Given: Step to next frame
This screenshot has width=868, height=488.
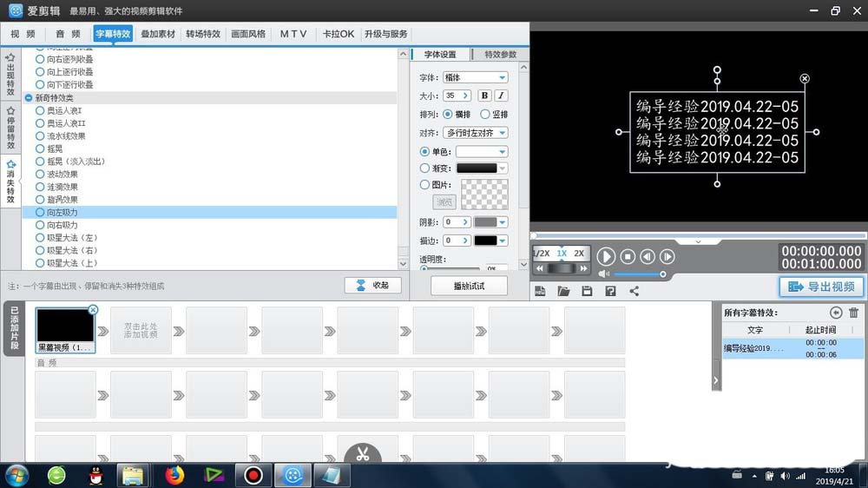Looking at the screenshot, I should [x=667, y=256].
